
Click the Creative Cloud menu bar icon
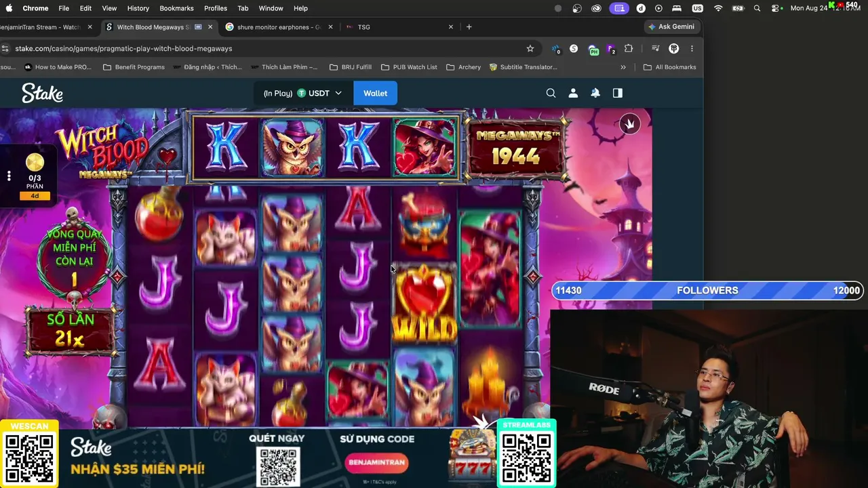point(596,8)
